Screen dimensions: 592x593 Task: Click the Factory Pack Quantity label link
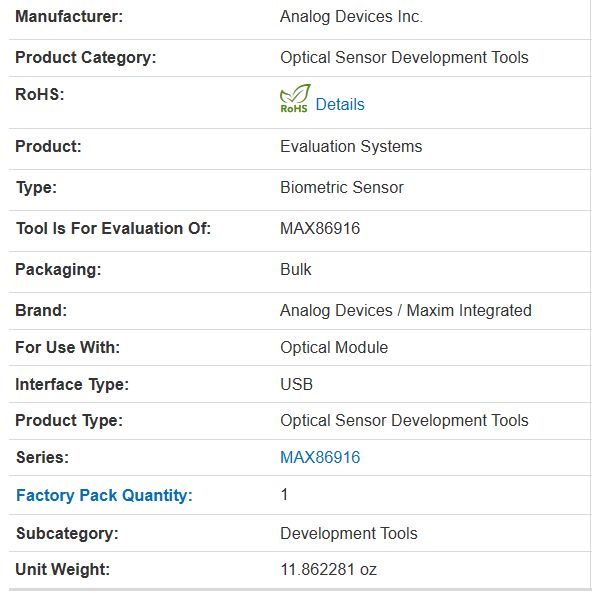coord(104,495)
